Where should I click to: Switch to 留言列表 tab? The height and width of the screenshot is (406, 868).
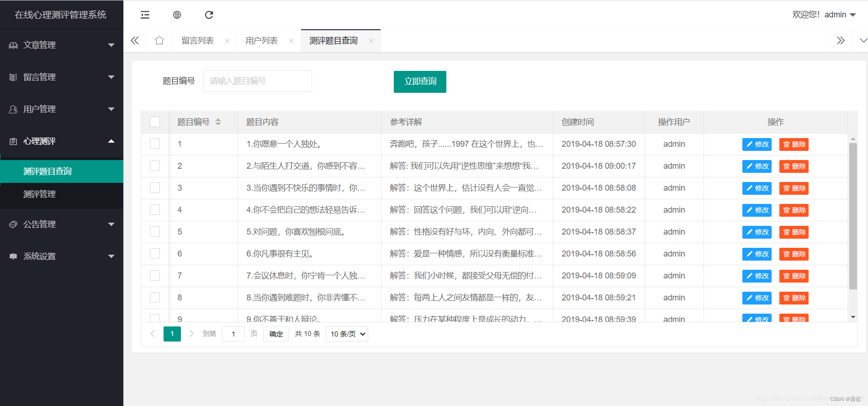click(x=198, y=41)
